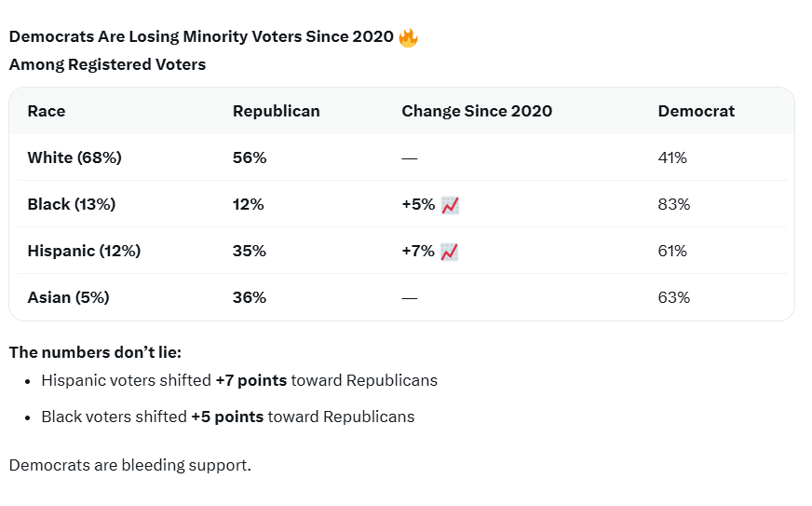Click the 35% Hispanic Republican value
Screen dimensions: 812x506
(249, 251)
